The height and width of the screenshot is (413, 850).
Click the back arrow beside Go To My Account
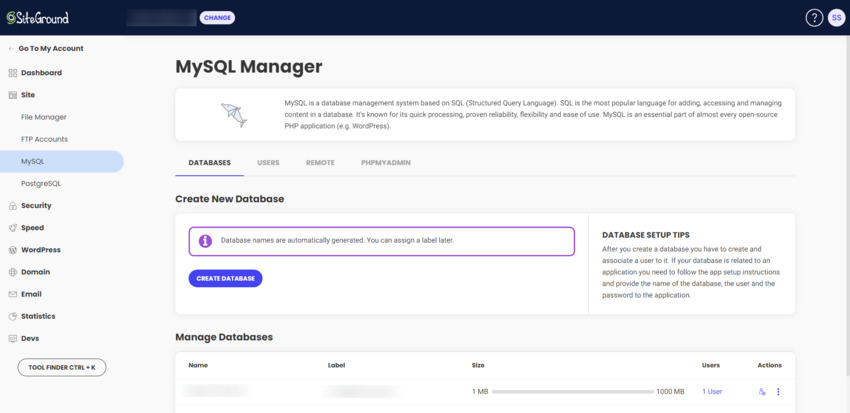(x=11, y=49)
